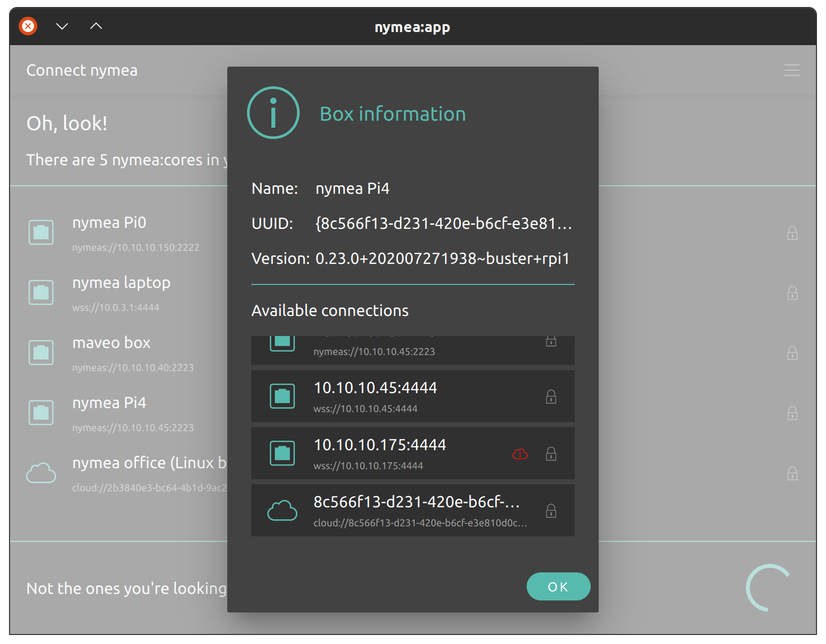826x644 pixels.
Task: Select the 10.10.10.45:4444 connection entry
Action: (x=413, y=396)
